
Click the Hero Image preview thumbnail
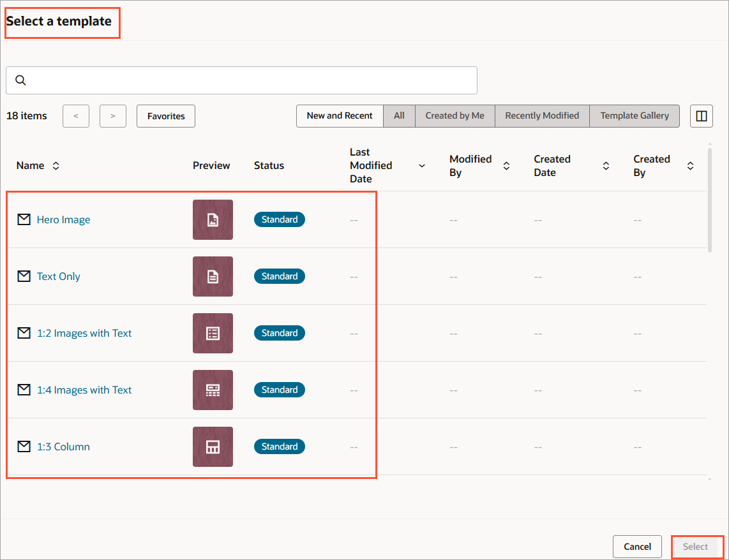(x=213, y=219)
